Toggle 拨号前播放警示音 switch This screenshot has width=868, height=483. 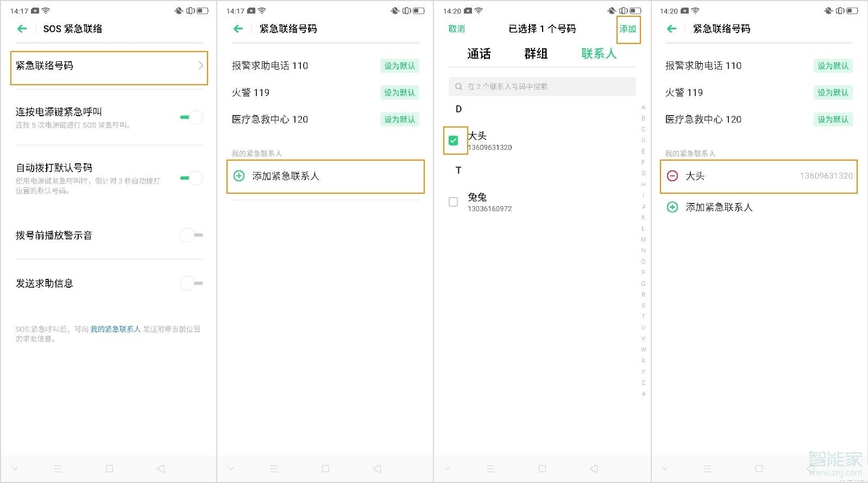click(192, 235)
